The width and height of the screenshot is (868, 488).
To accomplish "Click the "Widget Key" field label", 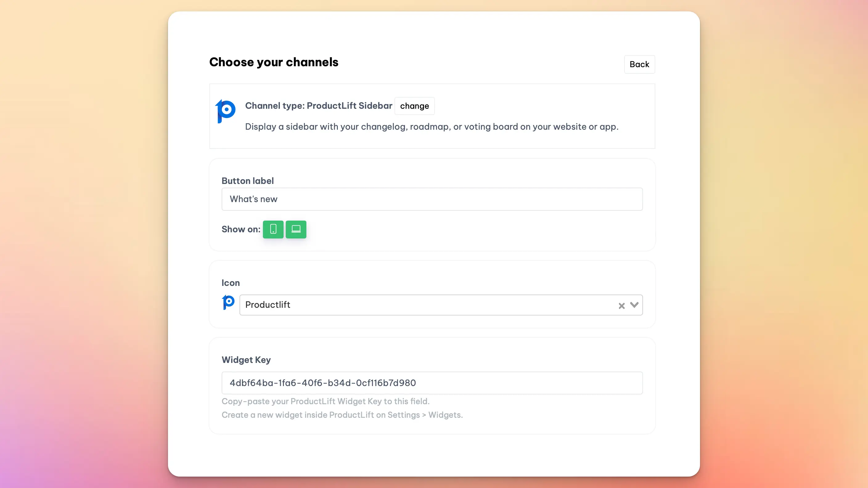I will [x=246, y=360].
